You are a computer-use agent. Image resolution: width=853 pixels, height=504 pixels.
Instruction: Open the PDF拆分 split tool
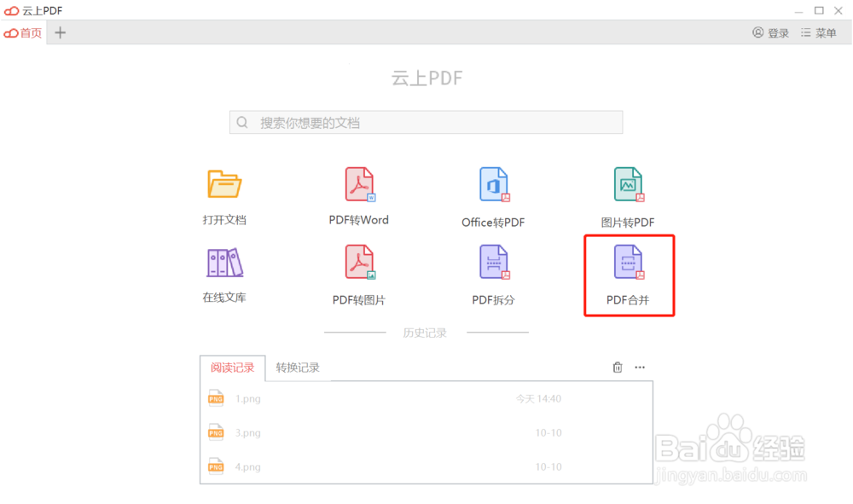[x=494, y=262]
